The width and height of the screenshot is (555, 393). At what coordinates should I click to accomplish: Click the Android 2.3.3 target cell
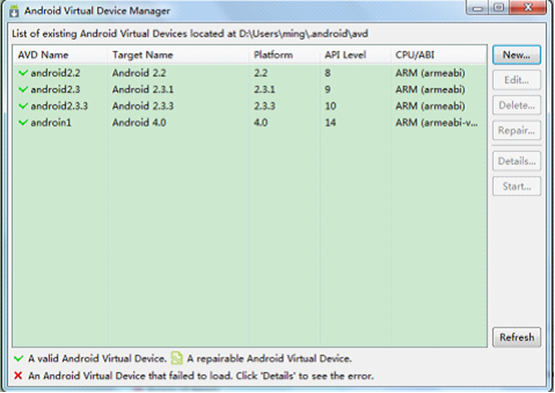coord(143,106)
